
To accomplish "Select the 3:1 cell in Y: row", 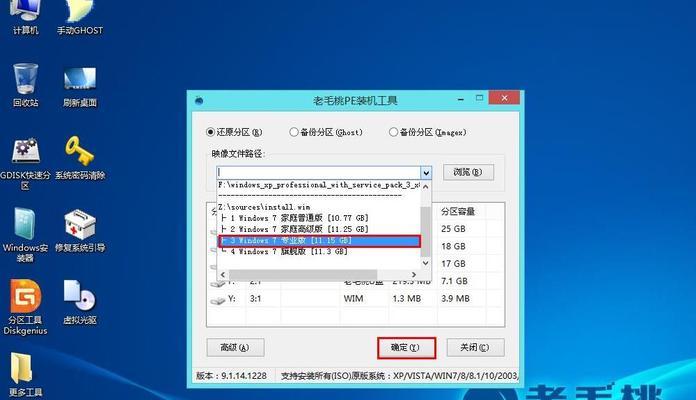I will point(255,299).
